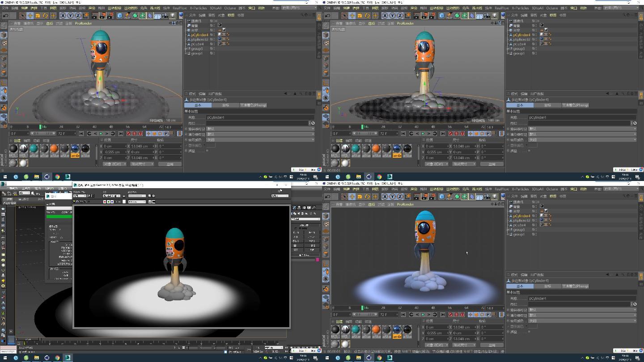Click the 名称 field pCylinder4 in top-left attributes
Image resolution: width=644 pixels, height=362 pixels.
pos(260,118)
